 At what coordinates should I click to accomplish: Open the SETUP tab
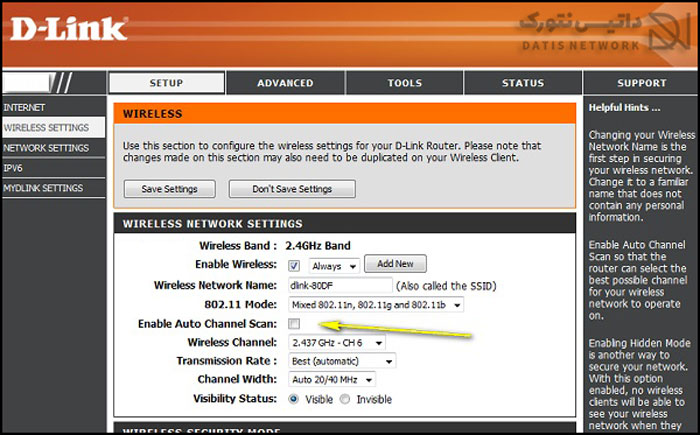(167, 83)
